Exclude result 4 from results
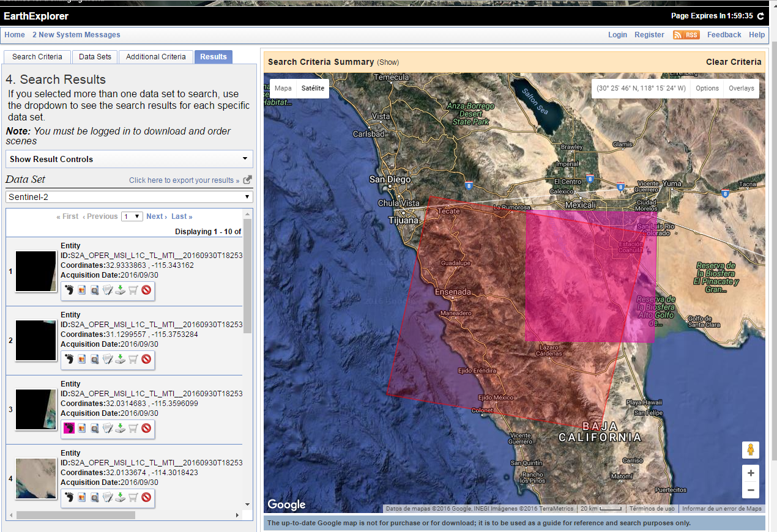 pos(146,498)
